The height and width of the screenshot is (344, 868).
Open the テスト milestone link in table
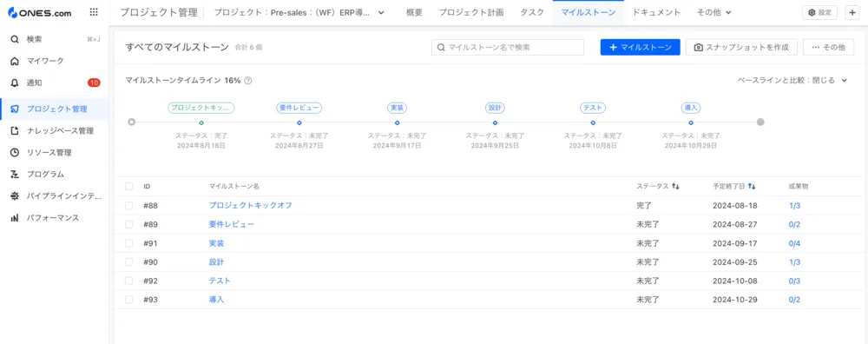(220, 281)
